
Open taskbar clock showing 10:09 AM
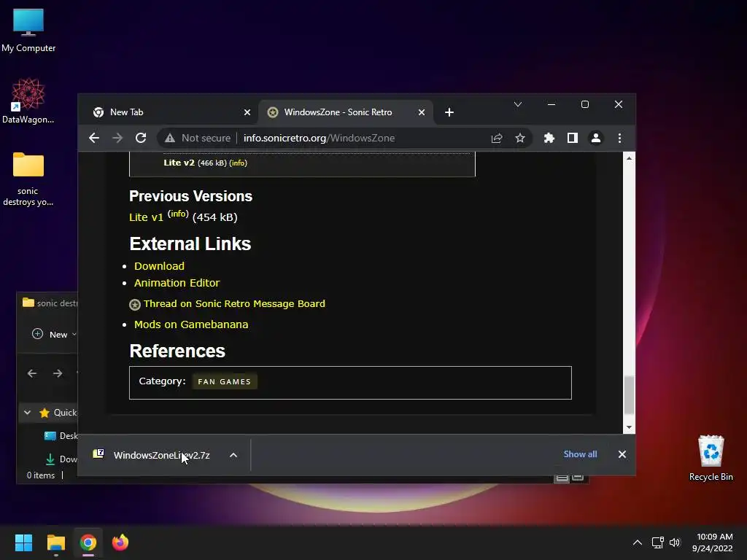click(x=712, y=542)
